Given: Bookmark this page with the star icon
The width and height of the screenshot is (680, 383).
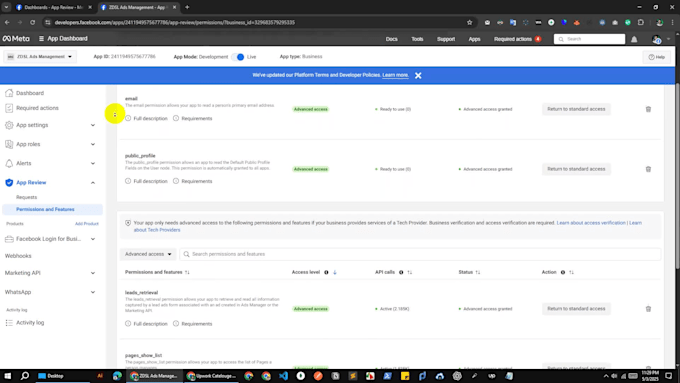Looking at the screenshot, I should pyautogui.click(x=469, y=23).
